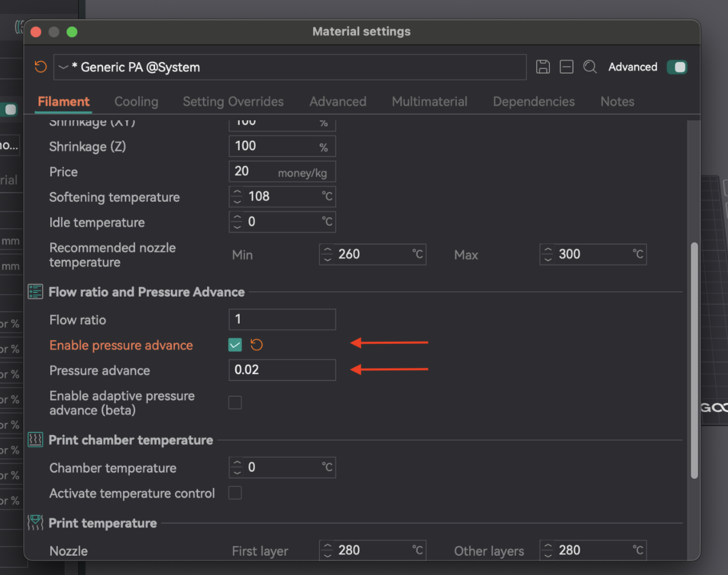Click the Softening temperature stepper arrows

coord(237,196)
